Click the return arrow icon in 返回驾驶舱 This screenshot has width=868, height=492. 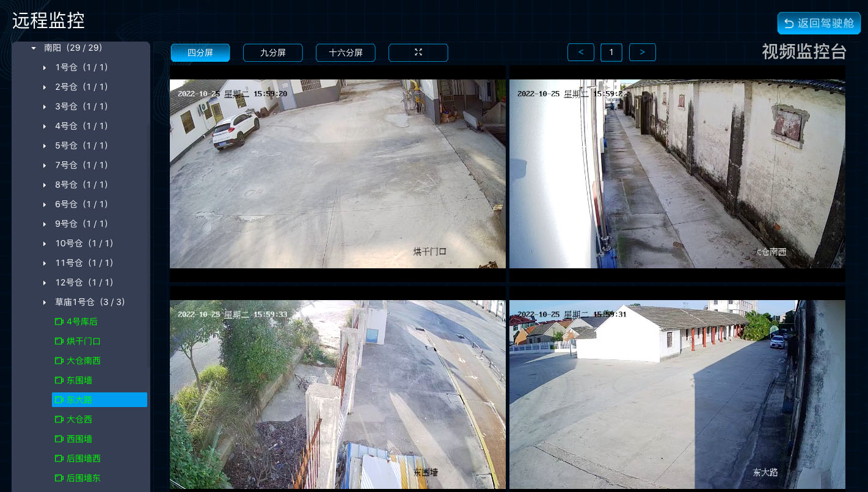click(789, 23)
